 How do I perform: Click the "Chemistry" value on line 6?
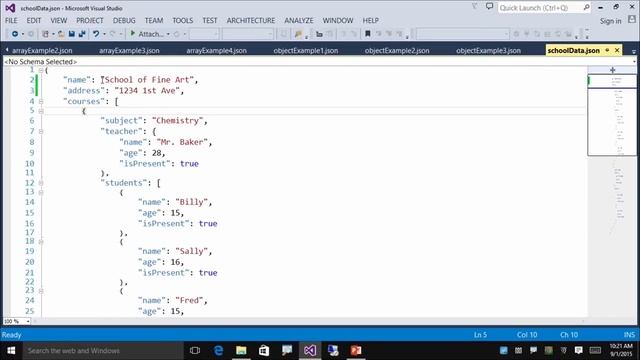pos(178,120)
